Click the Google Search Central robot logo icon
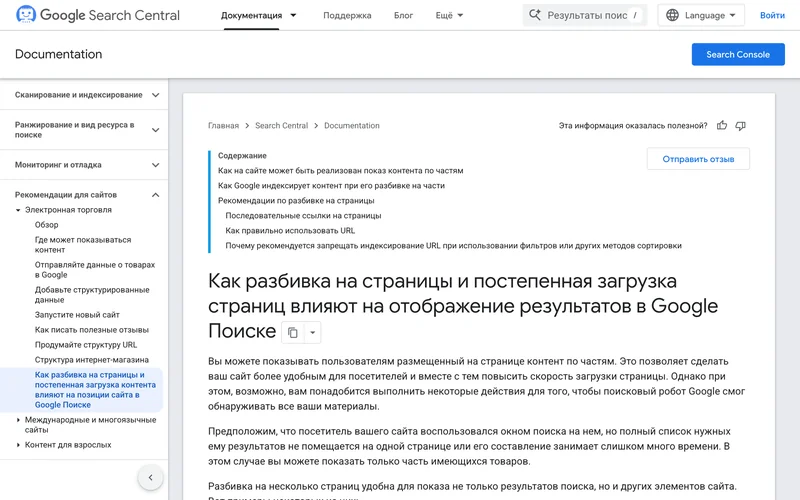 (x=26, y=15)
